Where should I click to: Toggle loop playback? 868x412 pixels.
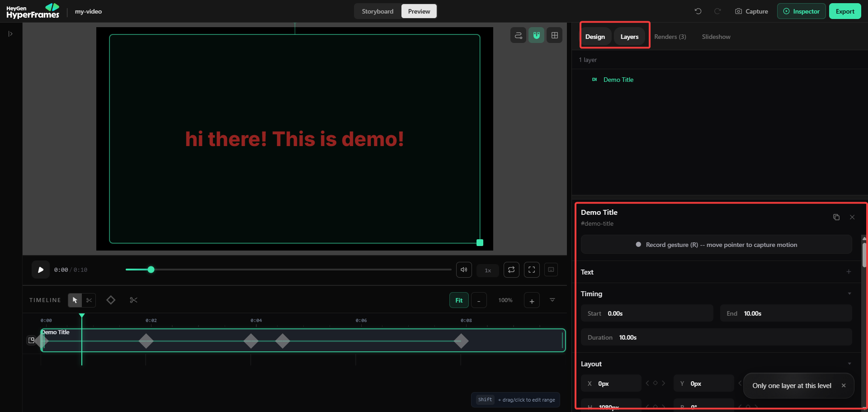(511, 270)
